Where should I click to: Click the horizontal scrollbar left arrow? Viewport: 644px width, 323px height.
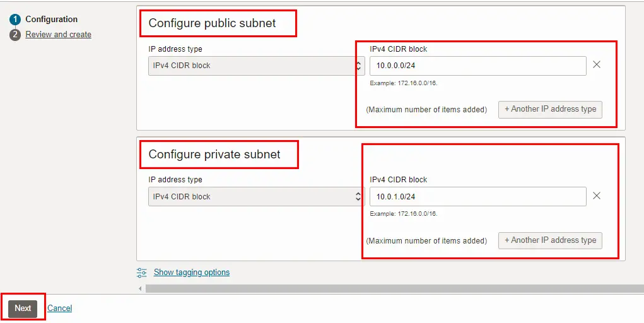click(140, 288)
